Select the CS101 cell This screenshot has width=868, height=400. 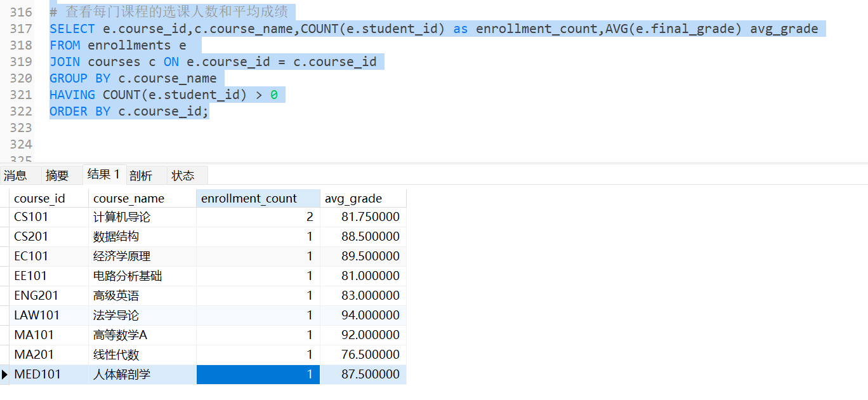click(x=49, y=217)
